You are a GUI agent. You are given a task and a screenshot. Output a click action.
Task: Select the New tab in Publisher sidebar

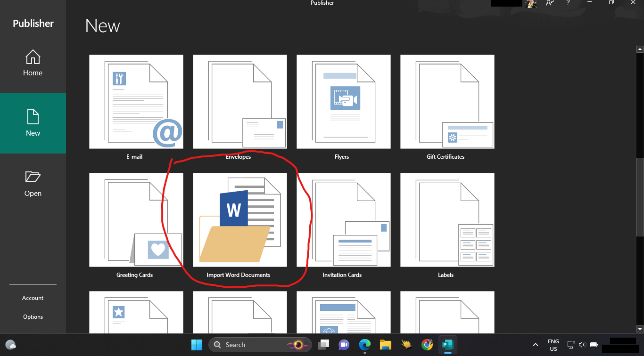[33, 123]
